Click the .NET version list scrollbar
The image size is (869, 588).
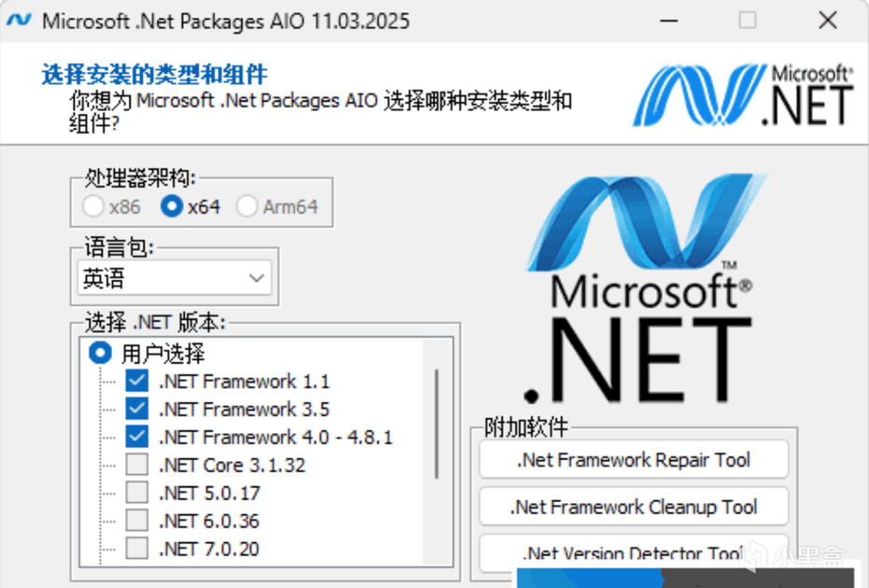click(436, 424)
